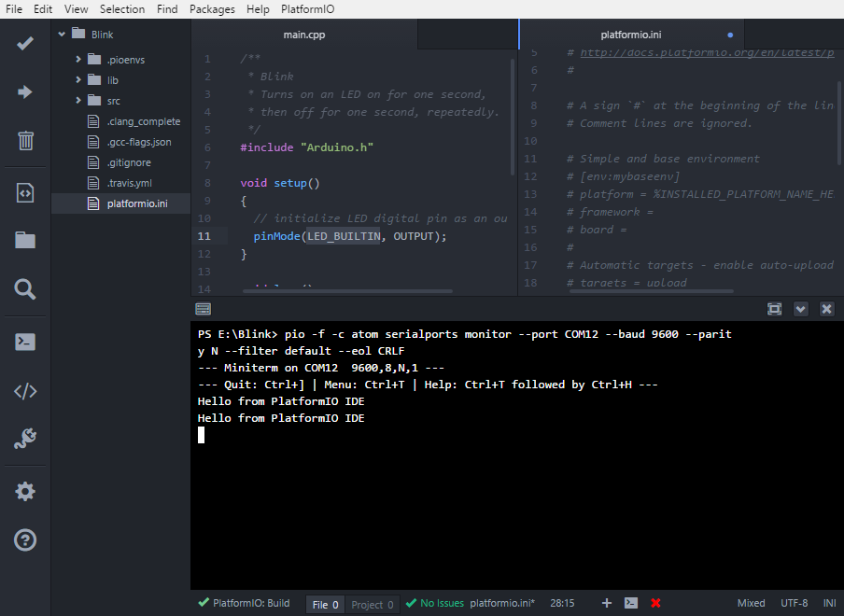The height and width of the screenshot is (616, 844).
Task: Click the horizontal scrollbar under main.cpp
Action: (x=347, y=291)
